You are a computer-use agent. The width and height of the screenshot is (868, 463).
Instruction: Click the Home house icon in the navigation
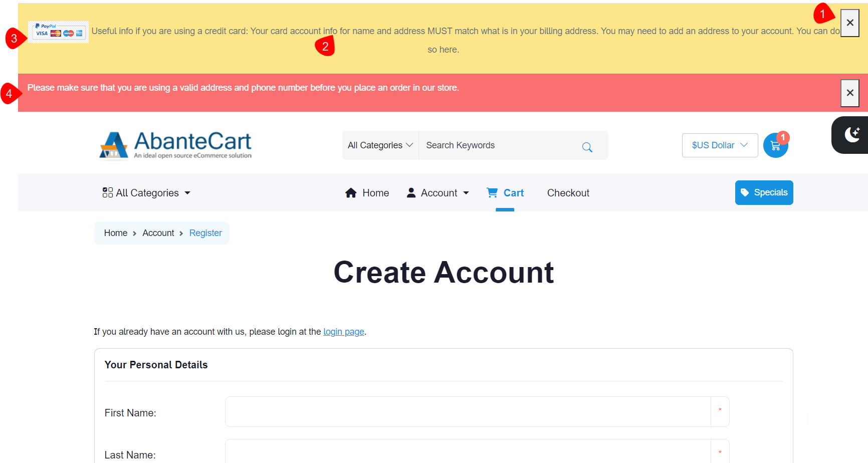click(x=351, y=193)
